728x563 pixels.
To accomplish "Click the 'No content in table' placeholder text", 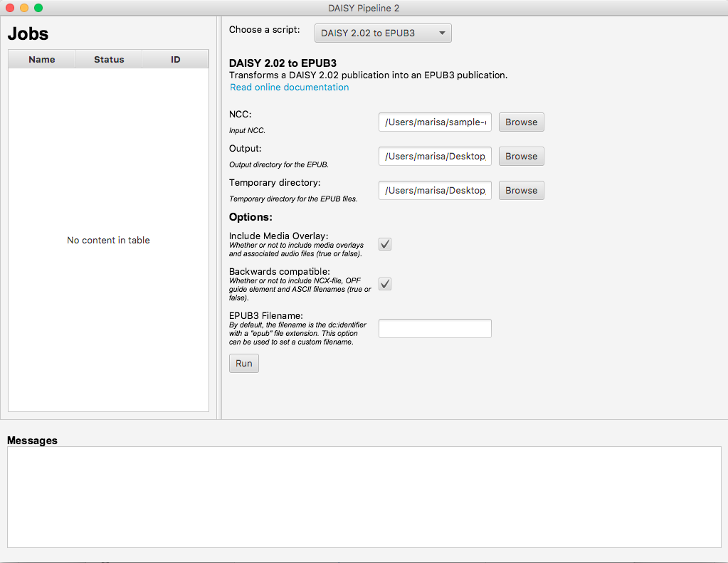I will coord(108,240).
